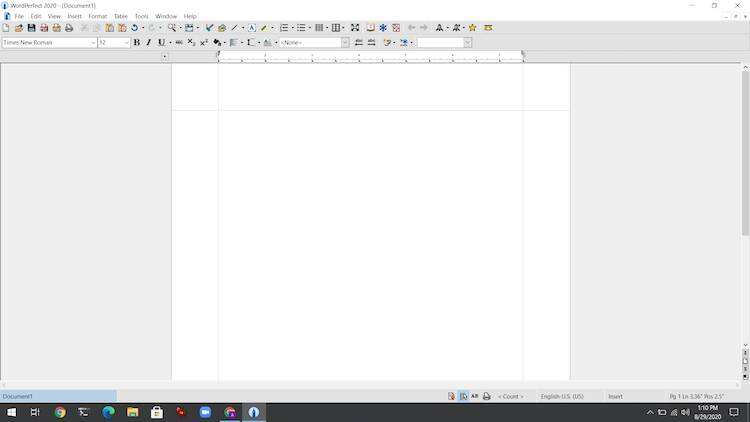Screen dimensions: 750x422
Task: Click the Undo arrow icon
Action: tap(134, 28)
